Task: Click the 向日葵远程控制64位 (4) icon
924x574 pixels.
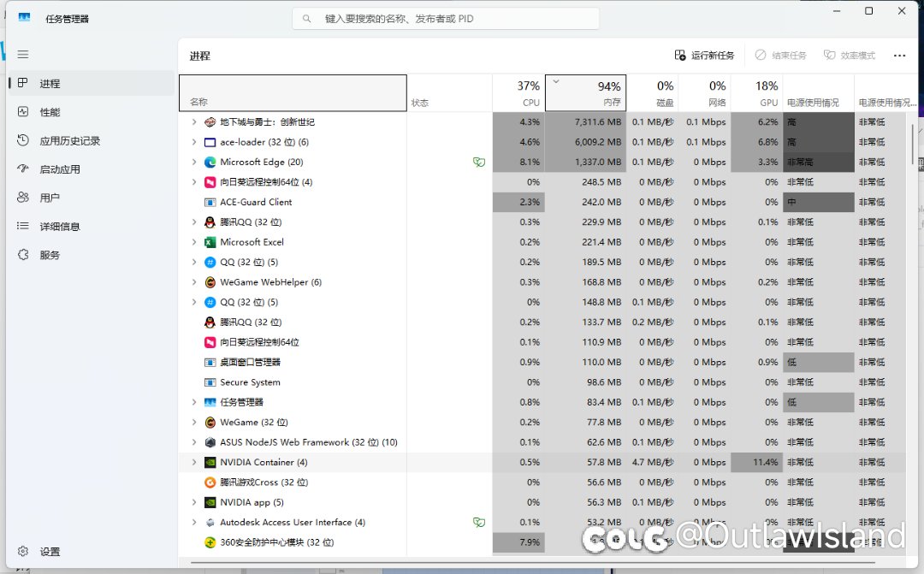Action: click(210, 182)
